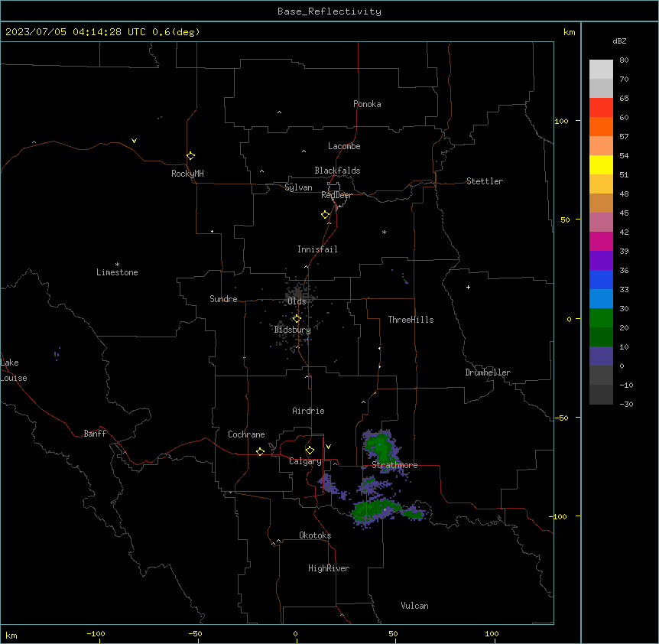Click the Ponoka city label
659x644 pixels.
pyautogui.click(x=367, y=104)
